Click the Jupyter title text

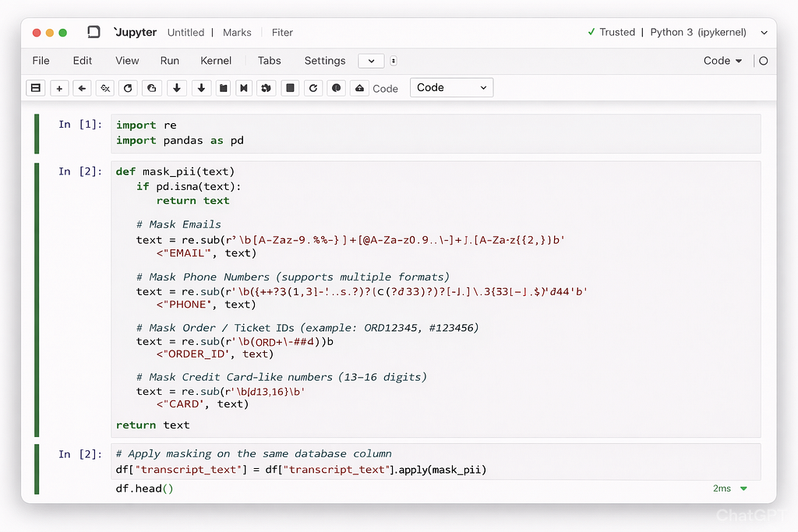136,32
